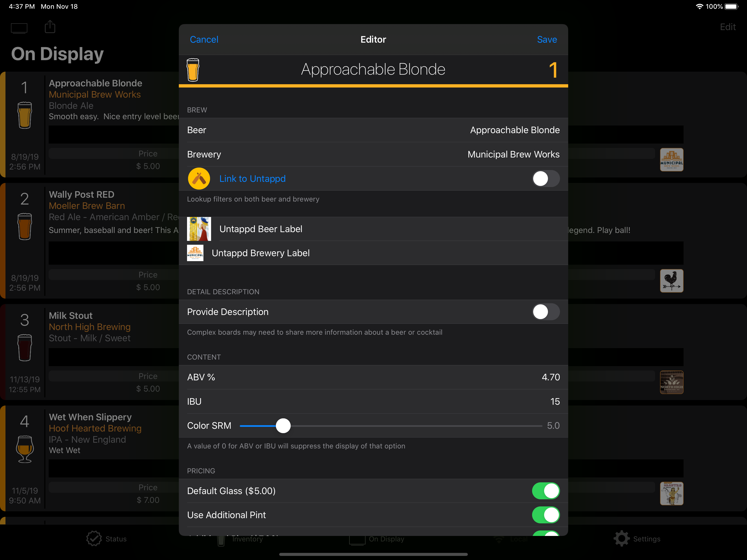Edit the Brewery field Municipal Brew Works
Image resolution: width=747 pixels, height=560 pixels.
click(x=513, y=154)
